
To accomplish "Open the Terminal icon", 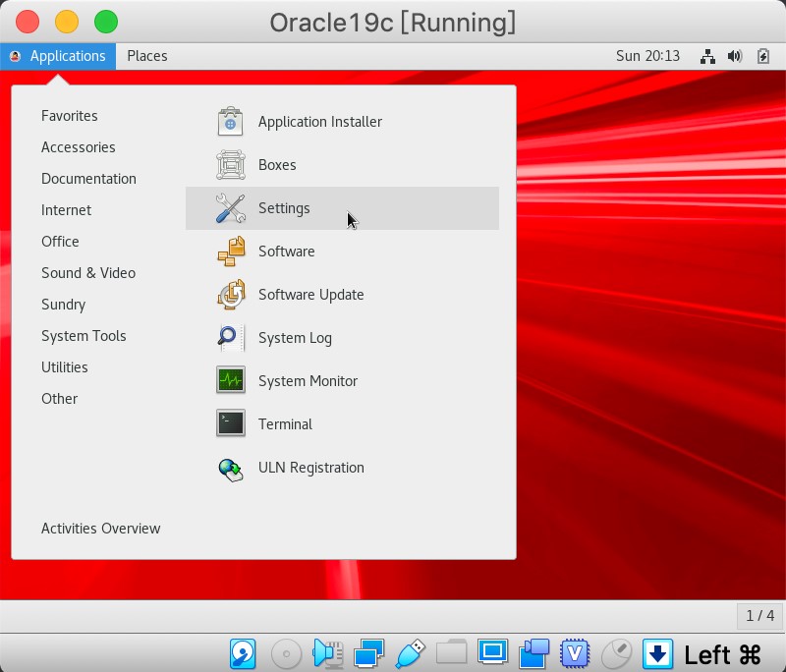I will (x=231, y=423).
